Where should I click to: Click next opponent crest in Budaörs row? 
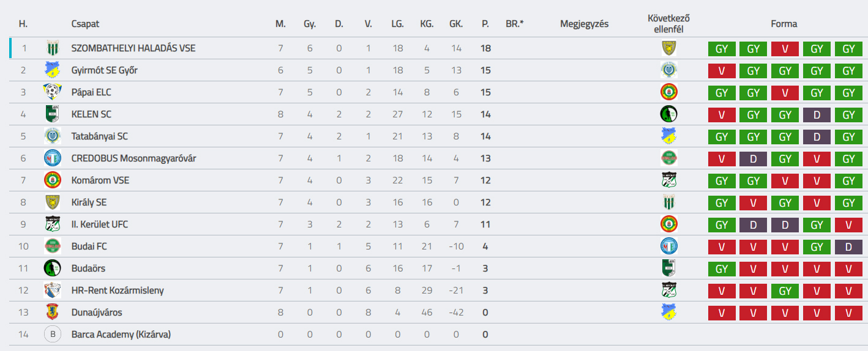pos(668,268)
